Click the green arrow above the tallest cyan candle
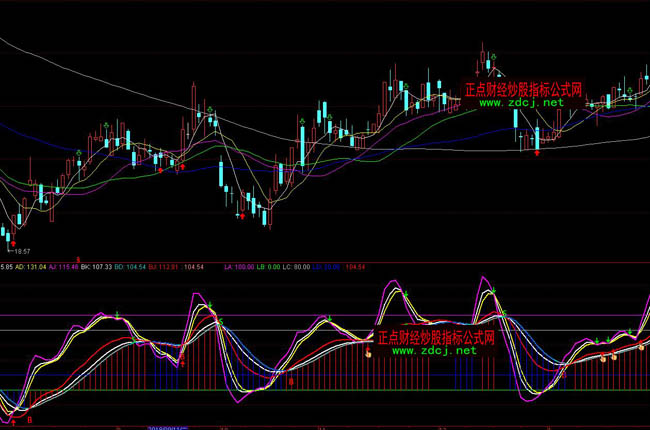 [x=301, y=120]
